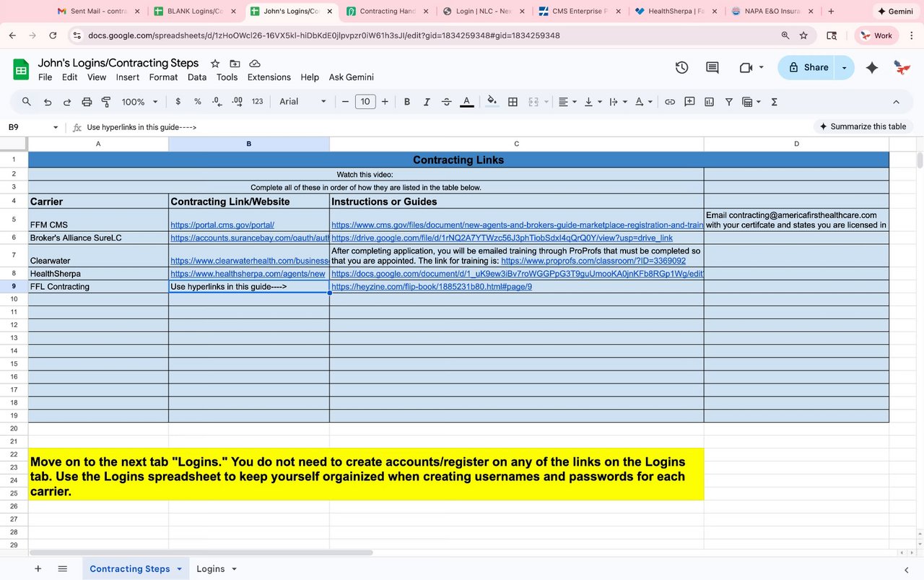Click the vertical scrollbar
The image size is (924, 580).
(920, 160)
